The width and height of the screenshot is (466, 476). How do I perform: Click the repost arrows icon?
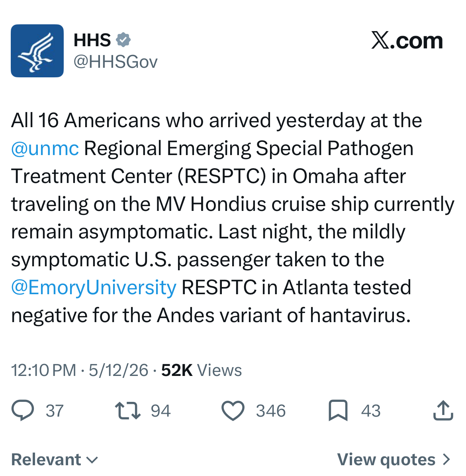[128, 411]
